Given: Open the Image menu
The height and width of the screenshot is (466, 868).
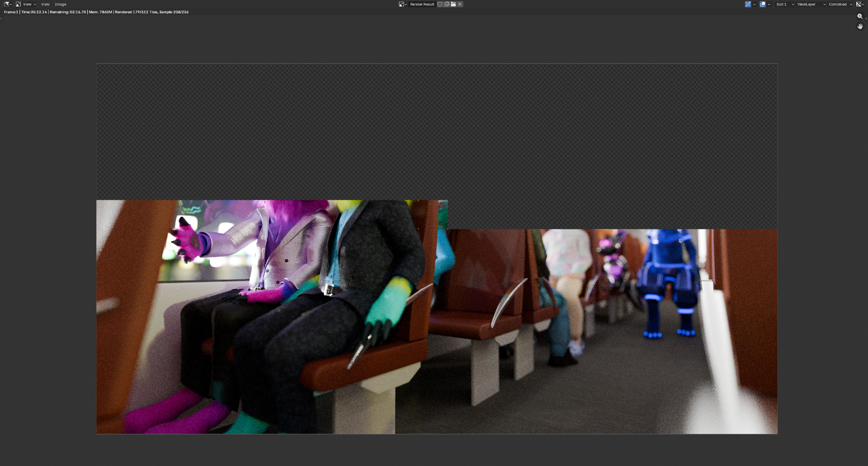Looking at the screenshot, I should [x=60, y=4].
